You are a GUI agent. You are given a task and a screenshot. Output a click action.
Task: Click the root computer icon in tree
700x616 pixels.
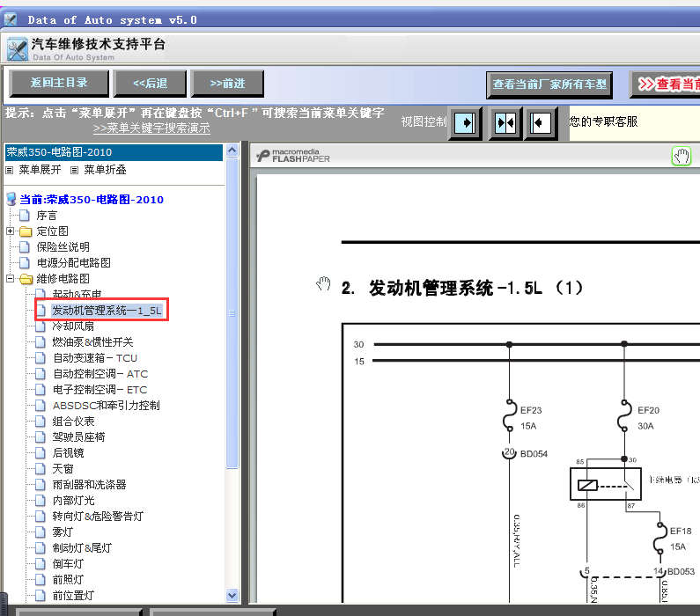11,199
